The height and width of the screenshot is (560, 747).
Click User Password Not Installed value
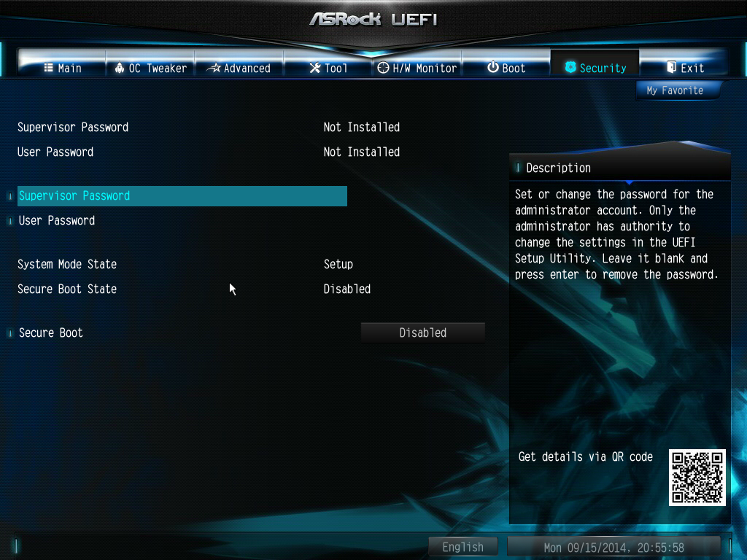click(x=362, y=152)
